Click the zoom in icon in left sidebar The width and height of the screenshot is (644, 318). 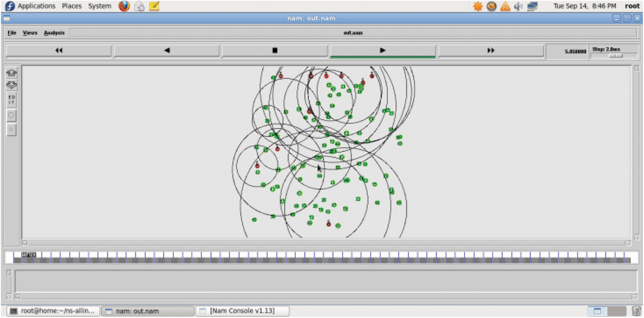(11, 73)
